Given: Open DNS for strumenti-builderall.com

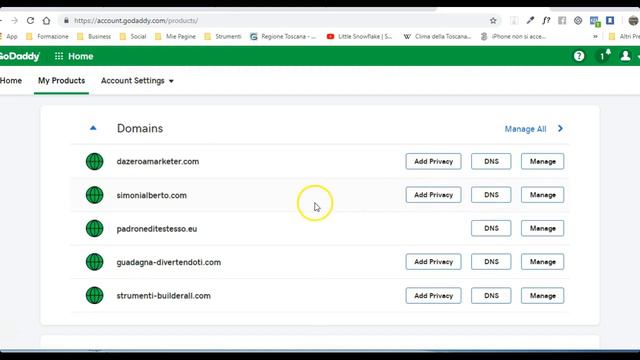Looking at the screenshot, I should [x=491, y=296].
